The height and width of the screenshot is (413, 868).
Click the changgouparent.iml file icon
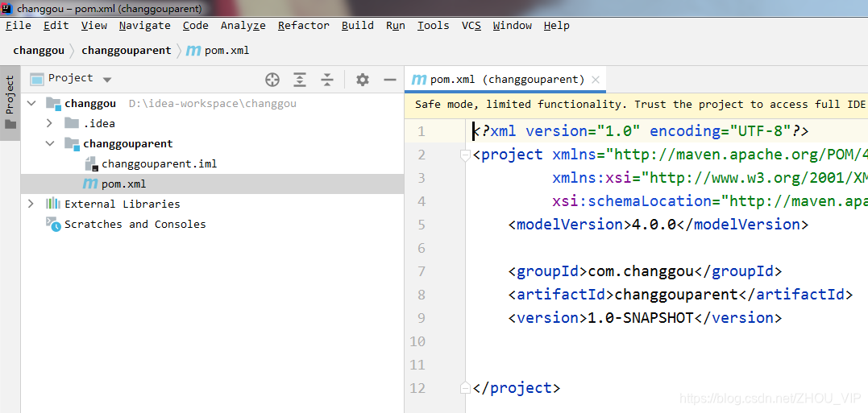[x=91, y=164]
